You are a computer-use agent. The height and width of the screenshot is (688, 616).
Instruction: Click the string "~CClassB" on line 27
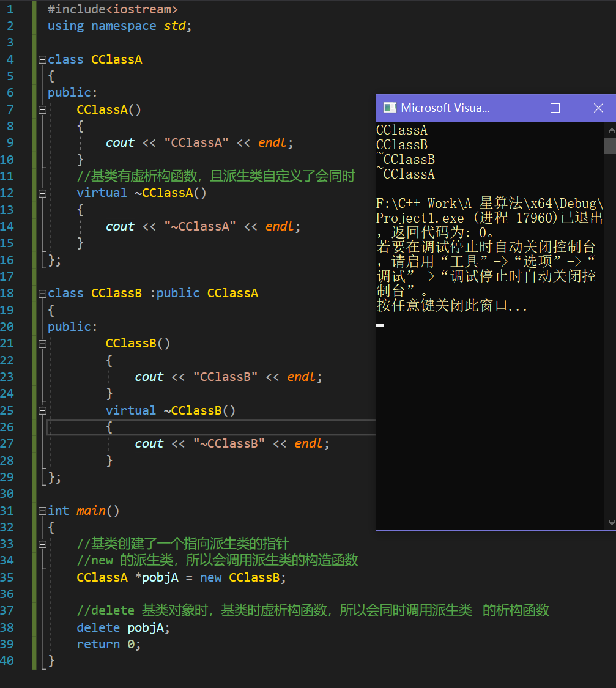coord(229,443)
